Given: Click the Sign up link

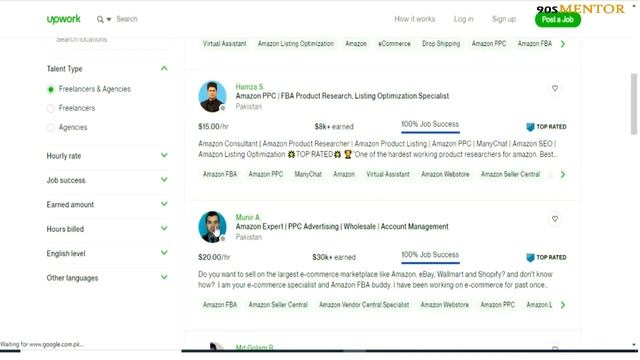Looking at the screenshot, I should coord(504,19).
